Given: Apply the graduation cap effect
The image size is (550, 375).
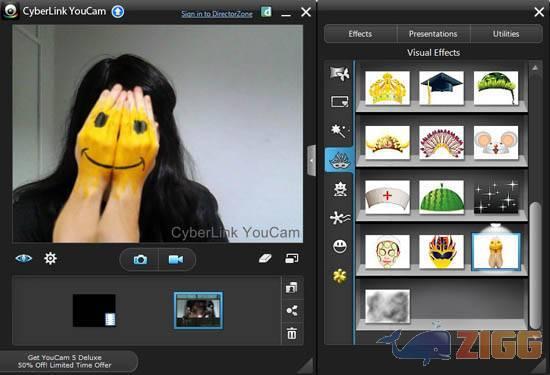Looking at the screenshot, I should 441,88.
